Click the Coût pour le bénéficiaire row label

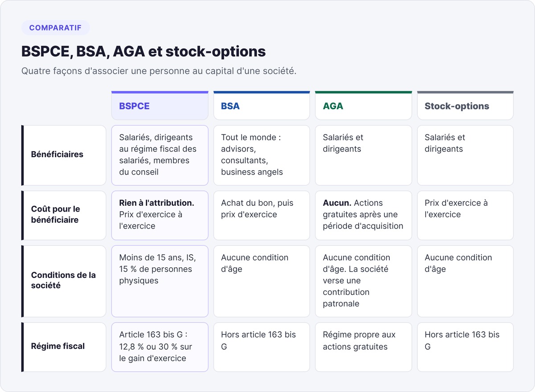pos(64,215)
